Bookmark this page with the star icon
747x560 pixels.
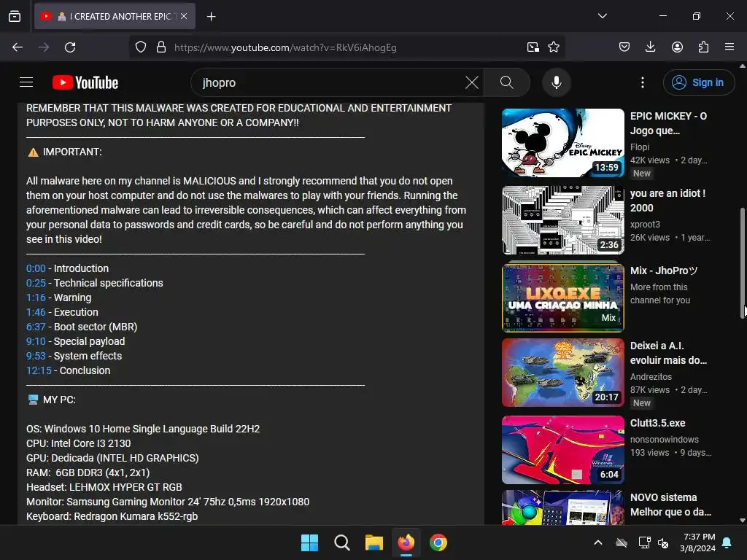pos(554,47)
